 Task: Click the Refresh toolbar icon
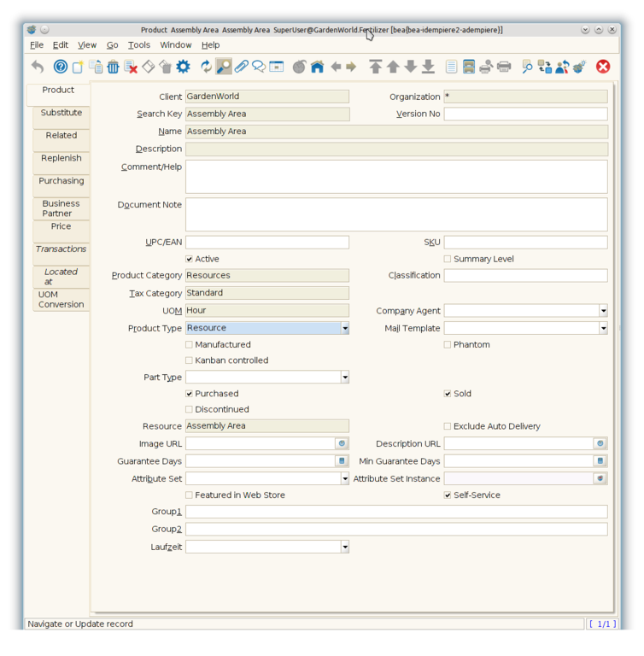[206, 67]
